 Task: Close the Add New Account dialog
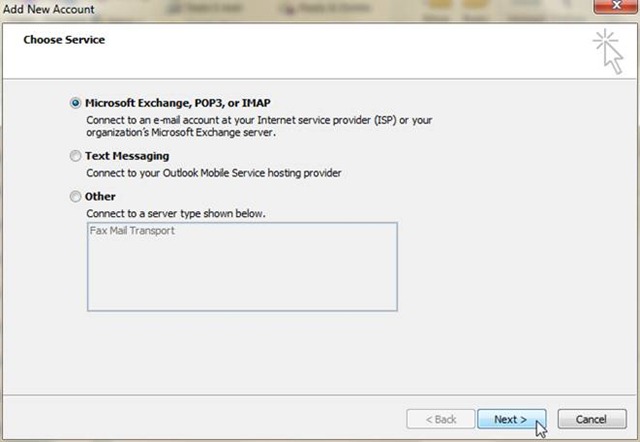[616, 6]
